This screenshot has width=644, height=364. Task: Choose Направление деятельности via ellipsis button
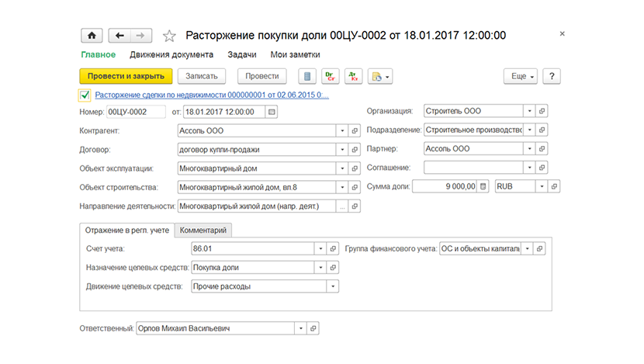(342, 206)
